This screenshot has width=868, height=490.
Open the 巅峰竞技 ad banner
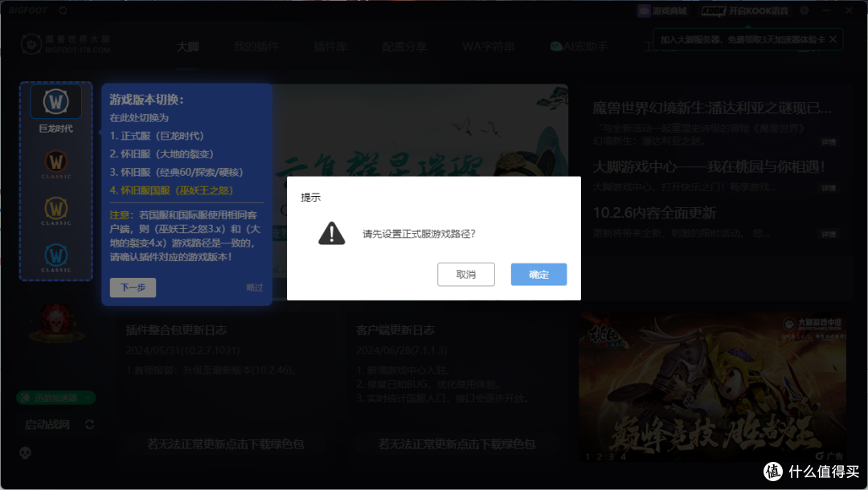[712, 387]
